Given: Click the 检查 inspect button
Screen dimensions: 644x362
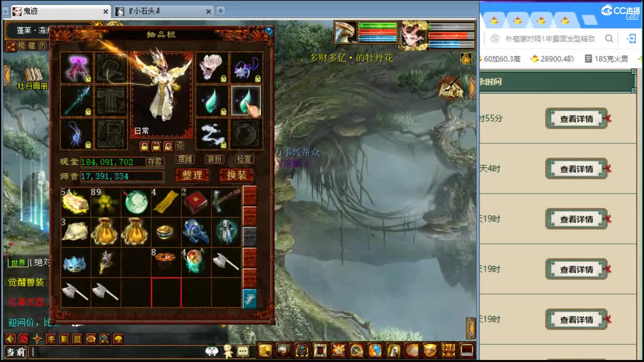Looking at the screenshot, I should [244, 159].
